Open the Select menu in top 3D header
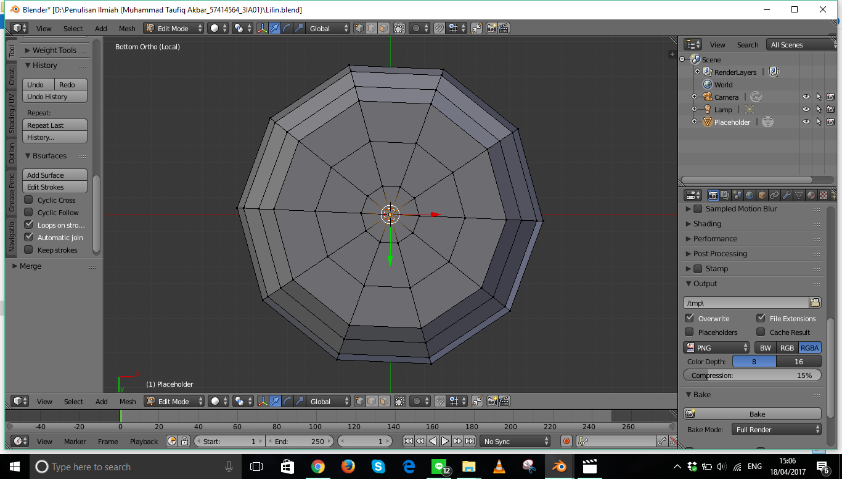 pyautogui.click(x=73, y=28)
